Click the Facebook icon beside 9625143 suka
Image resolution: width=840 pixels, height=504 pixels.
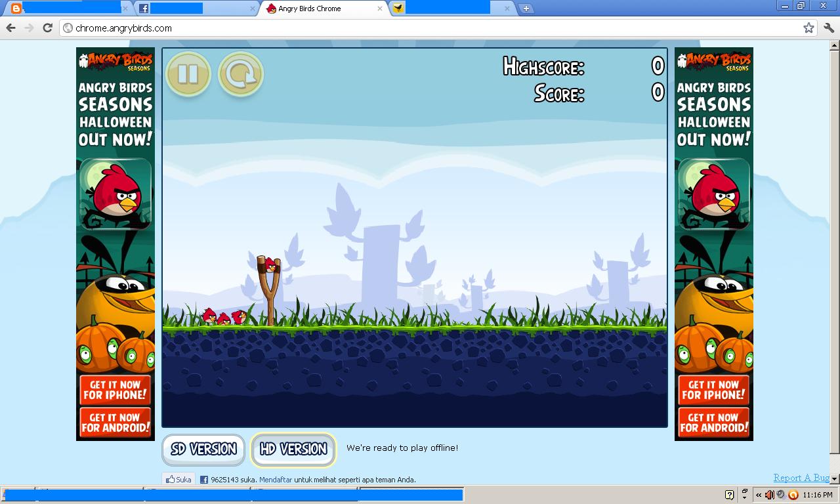pyautogui.click(x=203, y=480)
